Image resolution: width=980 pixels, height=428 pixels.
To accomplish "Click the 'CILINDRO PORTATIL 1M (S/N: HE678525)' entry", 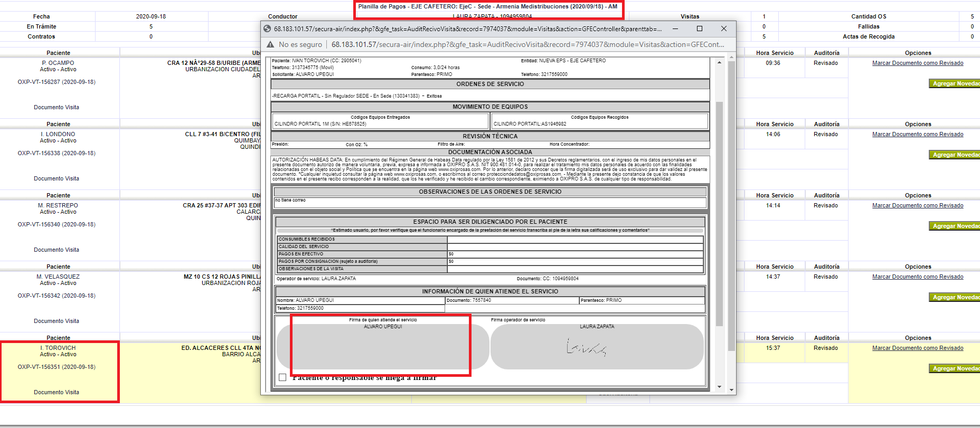I will [320, 124].
